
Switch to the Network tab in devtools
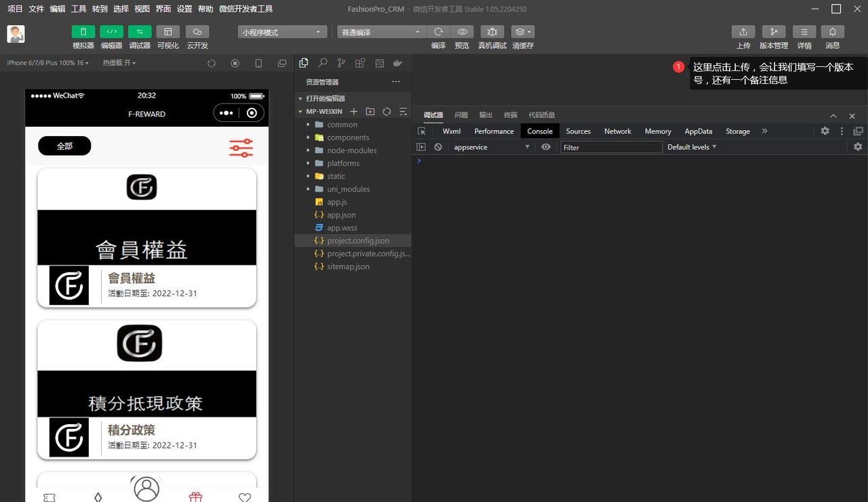[x=617, y=131]
